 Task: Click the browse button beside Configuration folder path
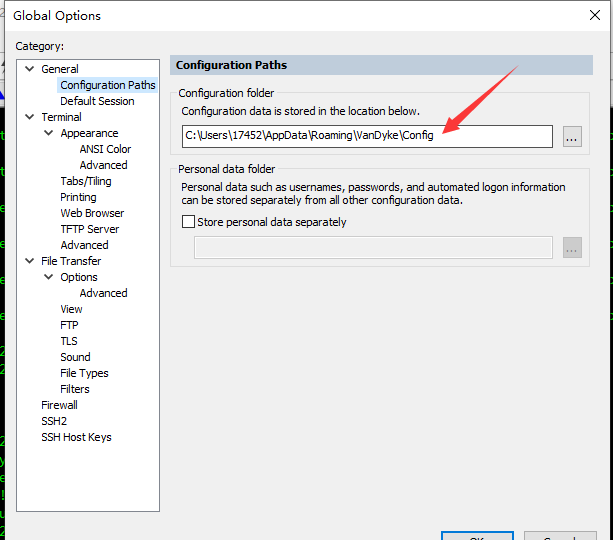click(572, 137)
